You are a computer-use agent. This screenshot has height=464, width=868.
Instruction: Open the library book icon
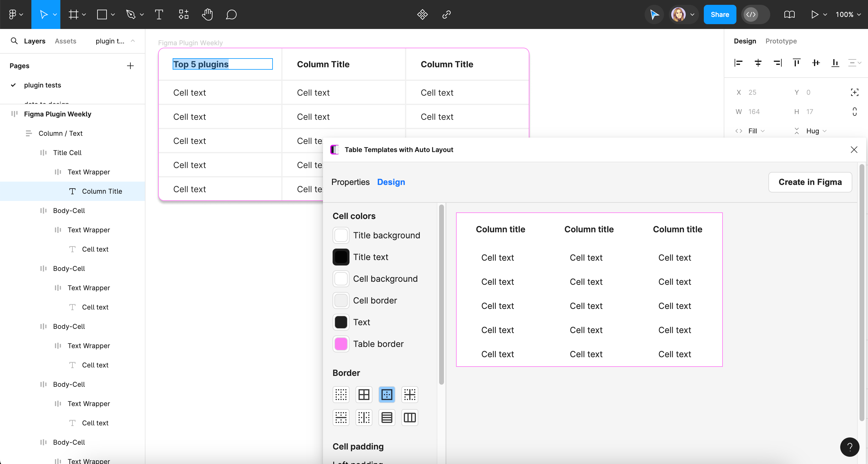coord(789,14)
